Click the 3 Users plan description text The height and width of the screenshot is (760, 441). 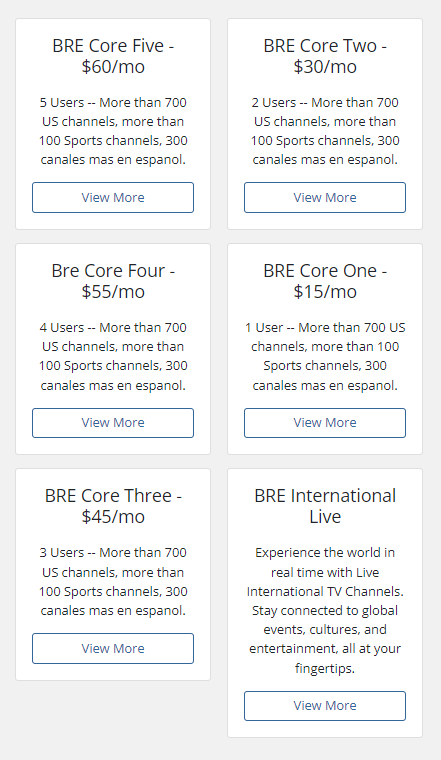113,581
